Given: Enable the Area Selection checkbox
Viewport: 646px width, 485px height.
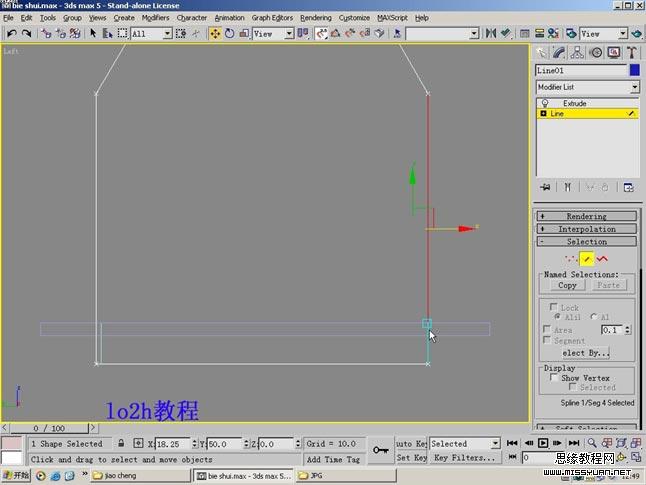Looking at the screenshot, I should point(547,329).
